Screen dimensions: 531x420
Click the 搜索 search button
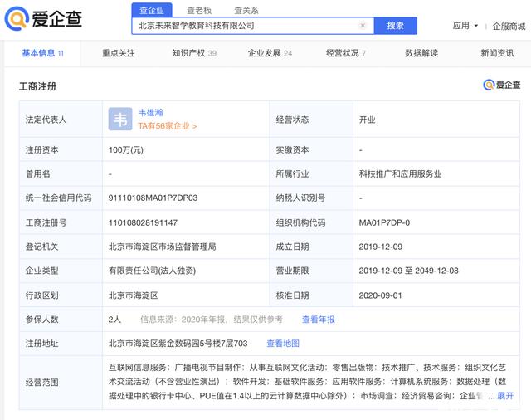click(x=395, y=26)
